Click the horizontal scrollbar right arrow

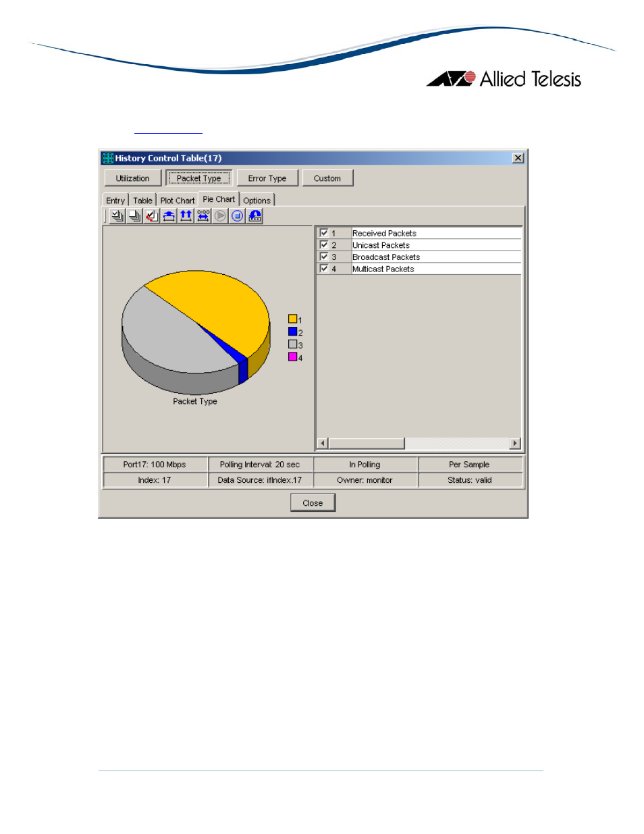516,443
